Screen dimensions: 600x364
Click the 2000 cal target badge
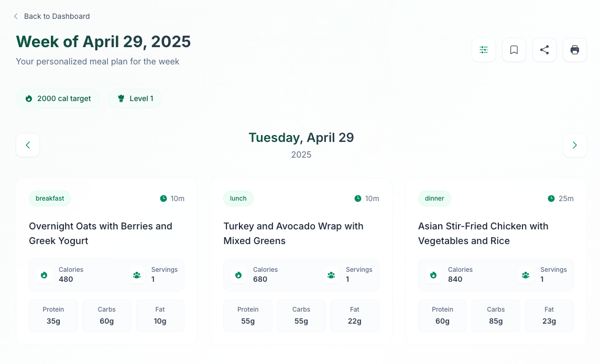click(x=58, y=98)
